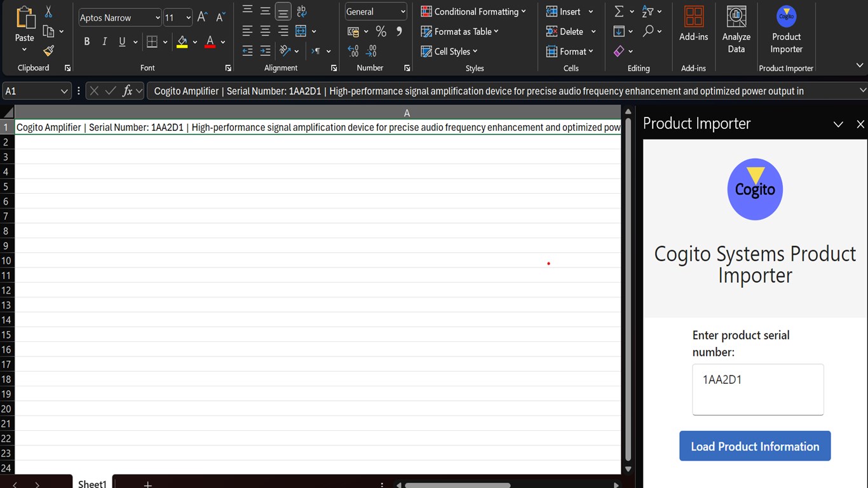868x488 pixels.
Task: Apply the yellow fill color bucket
Action: (182, 42)
